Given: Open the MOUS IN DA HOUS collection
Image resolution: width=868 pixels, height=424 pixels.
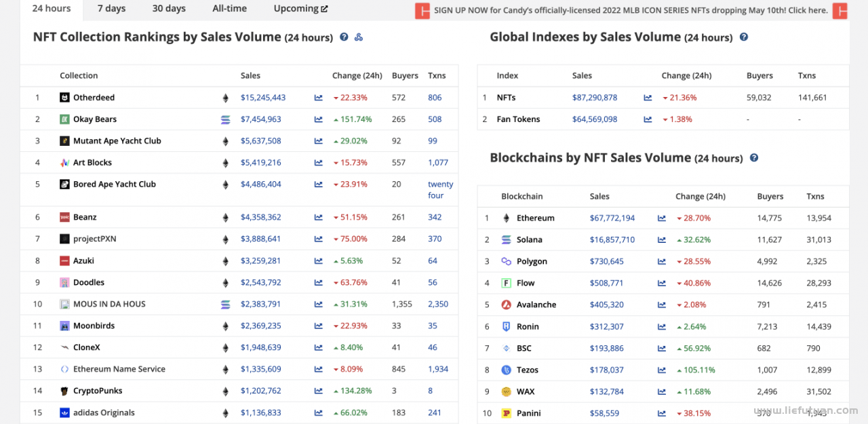Looking at the screenshot, I should [109, 305].
